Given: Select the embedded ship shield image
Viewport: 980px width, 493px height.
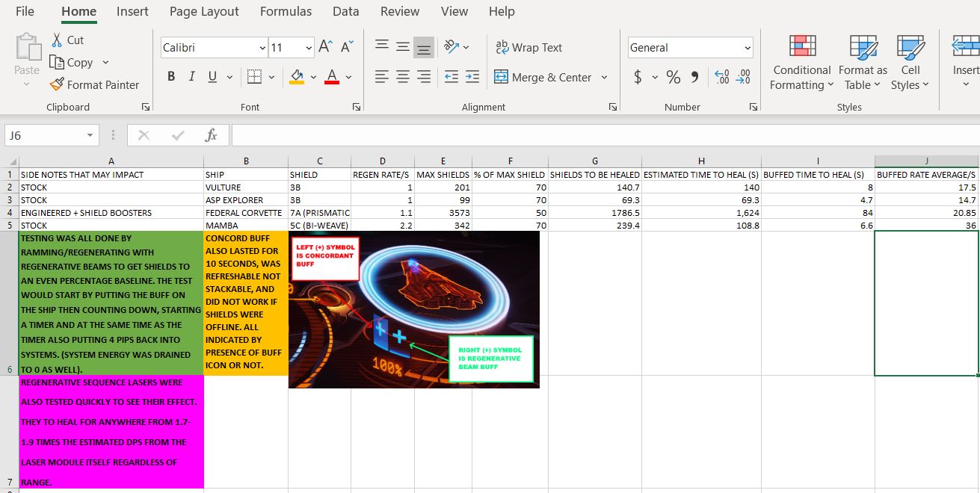Looking at the screenshot, I should pyautogui.click(x=414, y=309).
